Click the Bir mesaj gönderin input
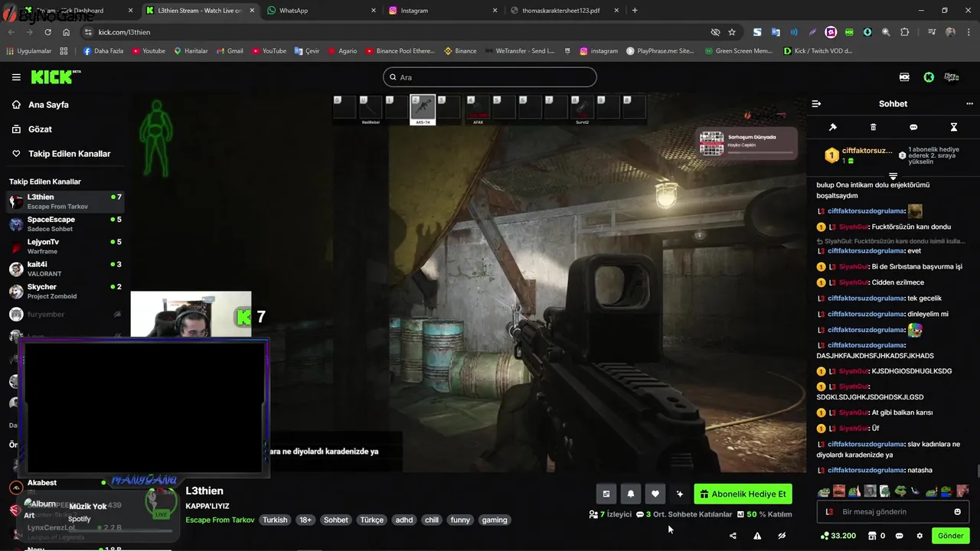This screenshot has width=980, height=551. tap(893, 512)
